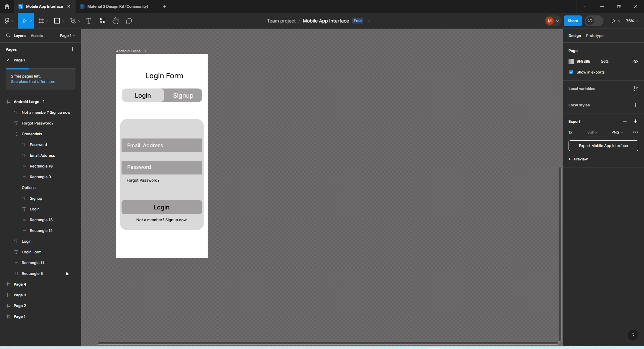The image size is (644, 349).
Task: Switch to the Assets tab
Action: 37,36
